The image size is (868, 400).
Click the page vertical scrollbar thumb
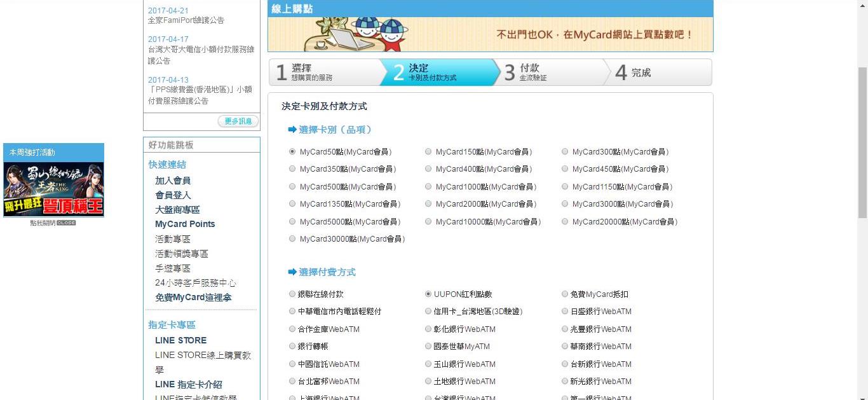[862, 142]
